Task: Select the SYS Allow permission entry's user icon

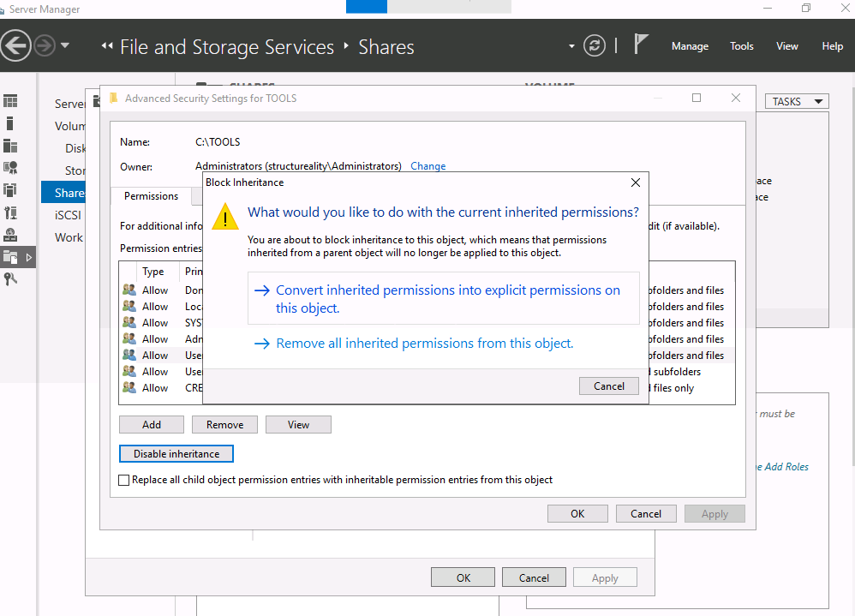Action: click(x=129, y=322)
